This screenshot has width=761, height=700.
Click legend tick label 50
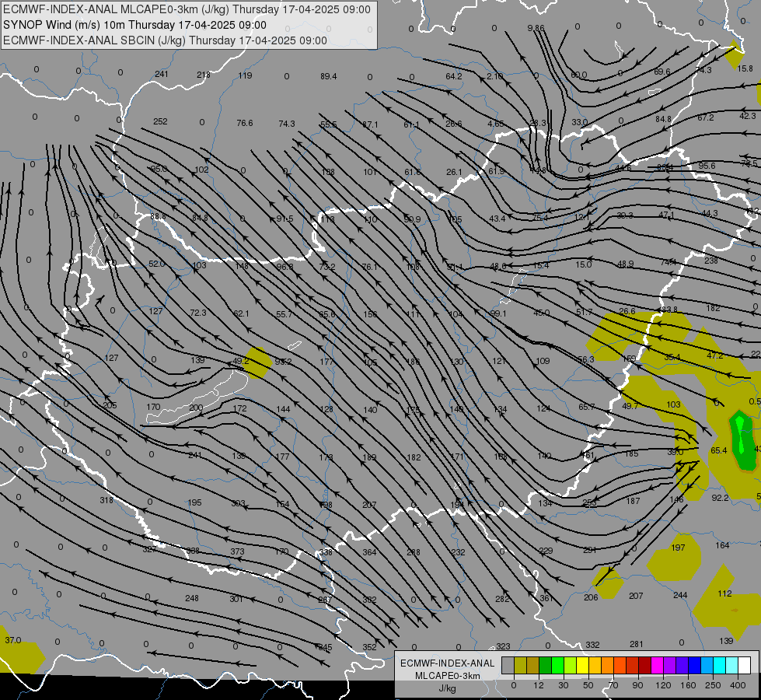(x=588, y=685)
